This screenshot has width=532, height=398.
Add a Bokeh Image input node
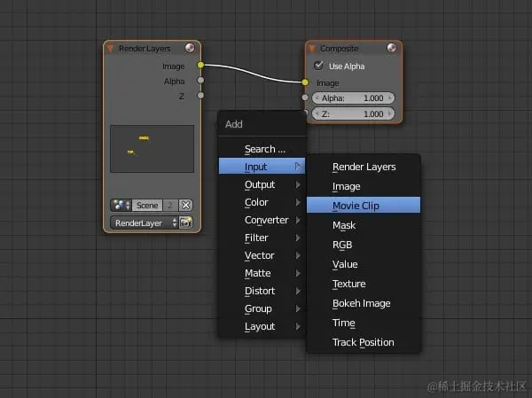coord(364,303)
